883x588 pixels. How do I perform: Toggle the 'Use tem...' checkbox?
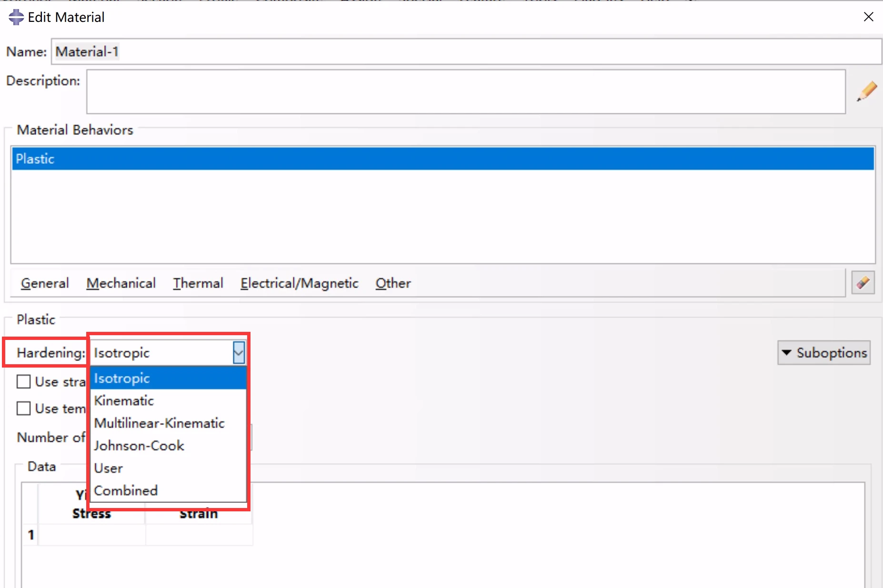[x=23, y=408]
